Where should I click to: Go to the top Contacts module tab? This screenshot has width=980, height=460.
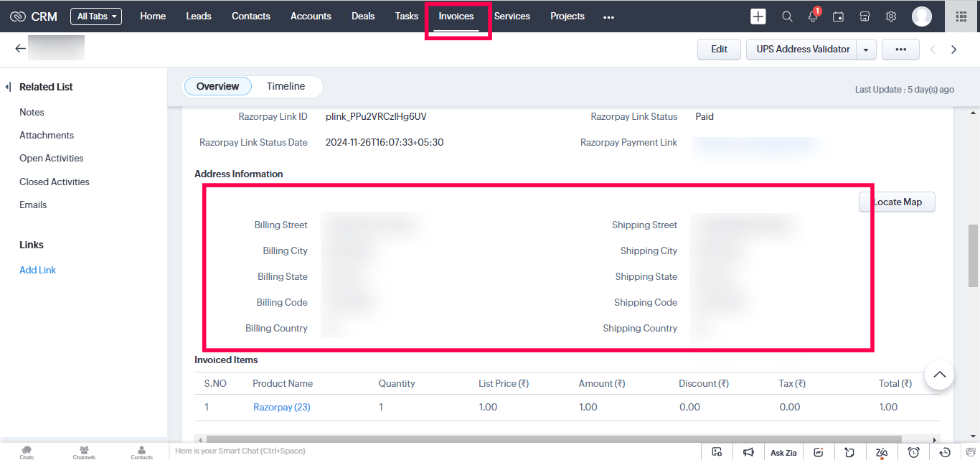[251, 17]
